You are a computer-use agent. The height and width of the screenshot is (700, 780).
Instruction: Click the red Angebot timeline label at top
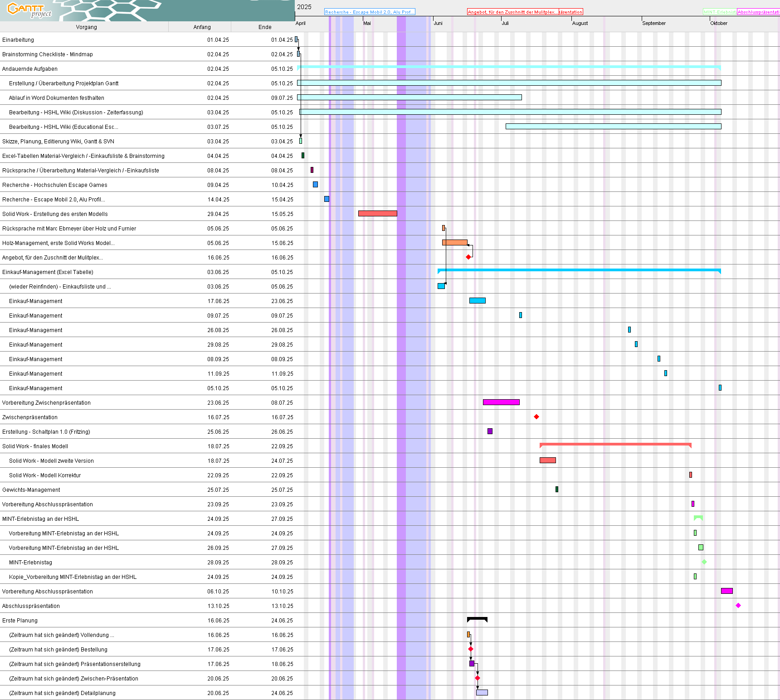[x=513, y=12]
